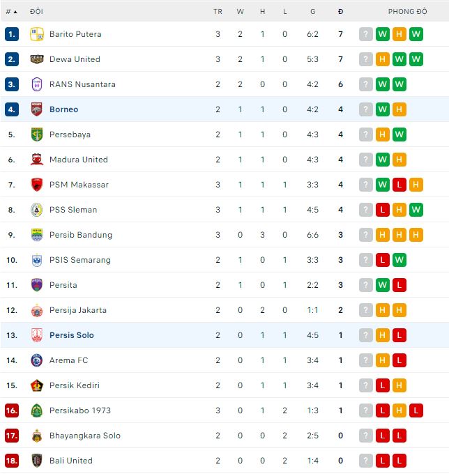Click the Persija Jakarta club logo
This screenshot has height=476, width=449.
click(37, 310)
